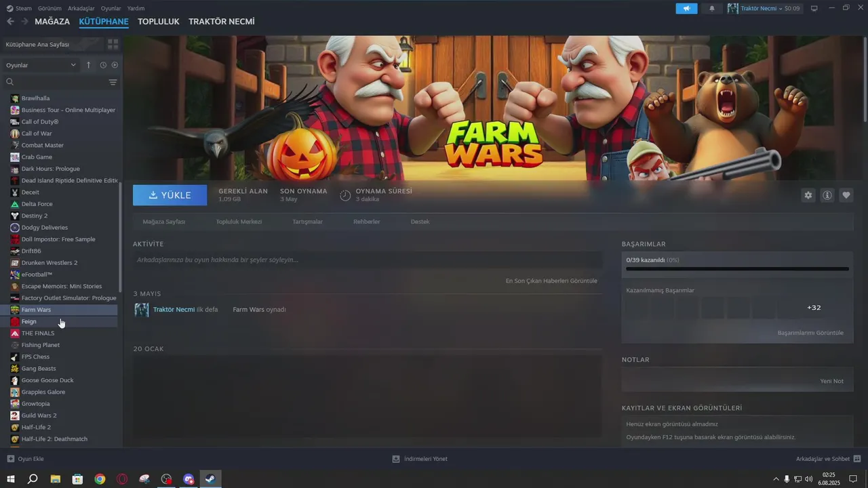The width and height of the screenshot is (868, 488).
Task: Open Steam from the taskbar
Action: coord(211,479)
